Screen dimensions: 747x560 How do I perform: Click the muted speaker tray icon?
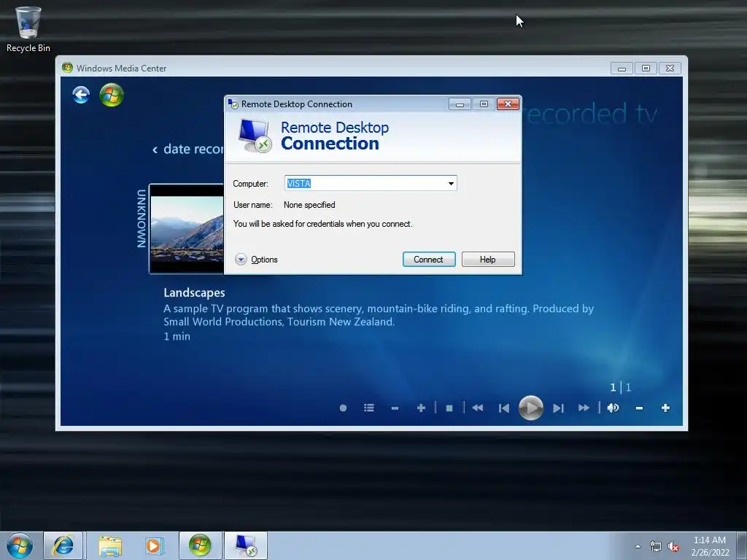tap(673, 547)
